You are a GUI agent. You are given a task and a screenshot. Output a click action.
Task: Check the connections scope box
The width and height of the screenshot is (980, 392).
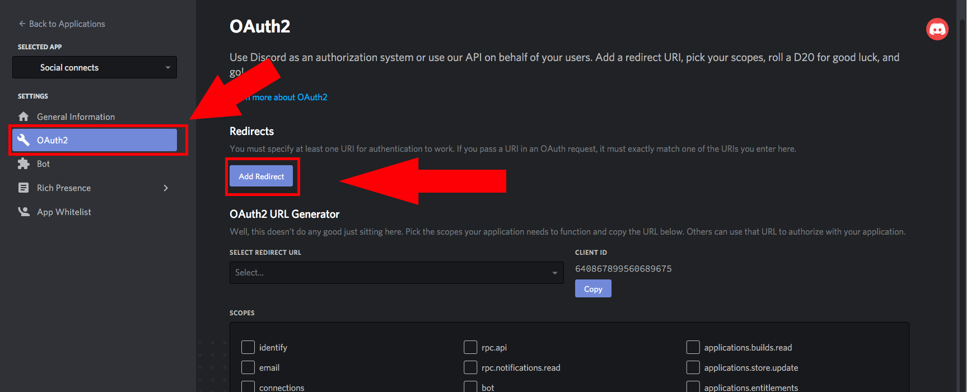pyautogui.click(x=248, y=386)
